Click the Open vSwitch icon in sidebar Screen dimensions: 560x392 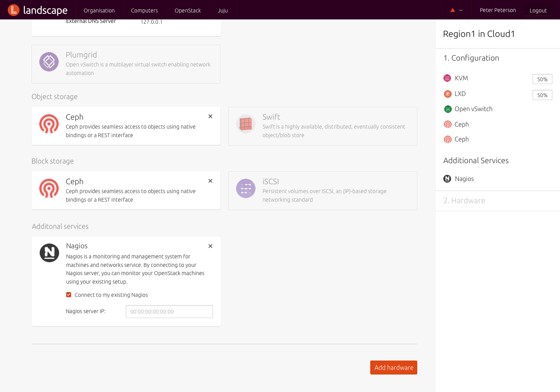tap(448, 109)
